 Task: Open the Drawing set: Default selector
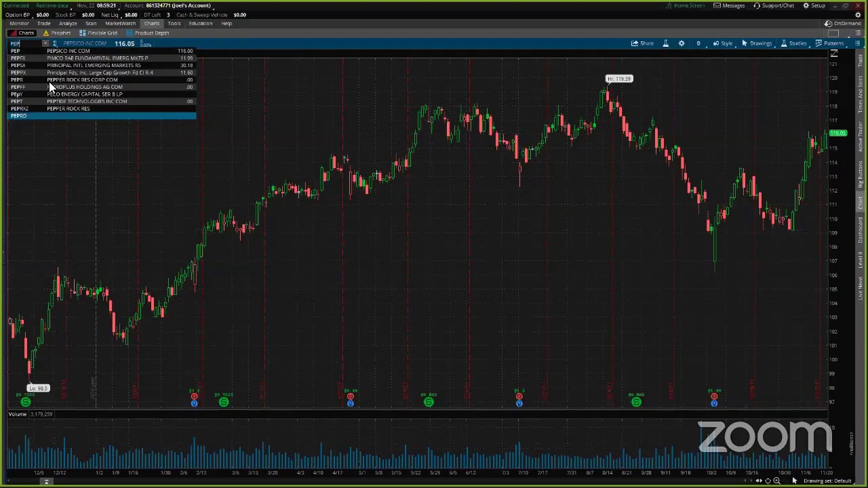pos(827,481)
